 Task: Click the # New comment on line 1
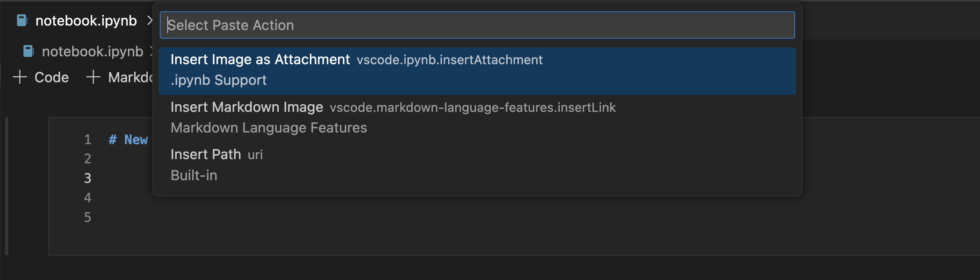pos(128,140)
